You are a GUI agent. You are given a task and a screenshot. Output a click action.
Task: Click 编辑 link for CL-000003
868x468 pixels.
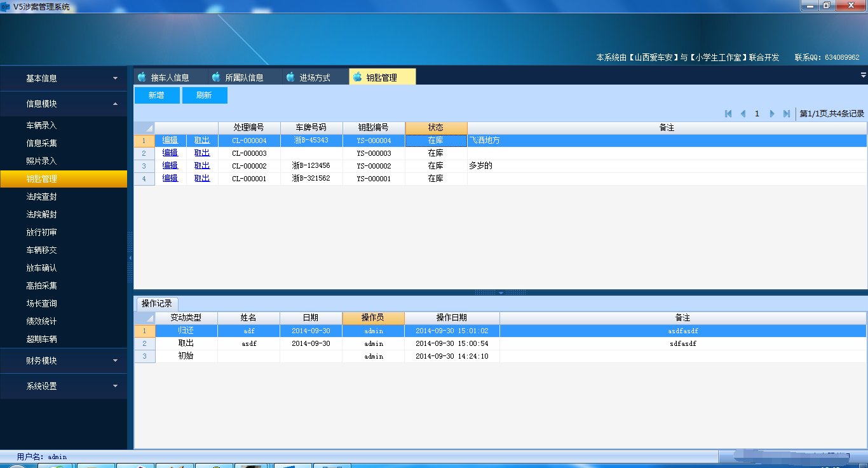pyautogui.click(x=170, y=153)
